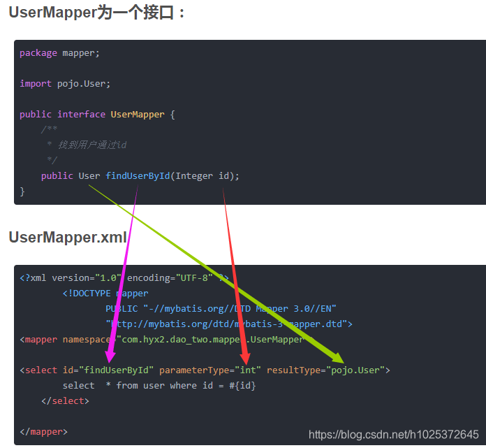486x448 pixels.
Task: Click the parameterType="int" attribute
Action: (x=210, y=370)
